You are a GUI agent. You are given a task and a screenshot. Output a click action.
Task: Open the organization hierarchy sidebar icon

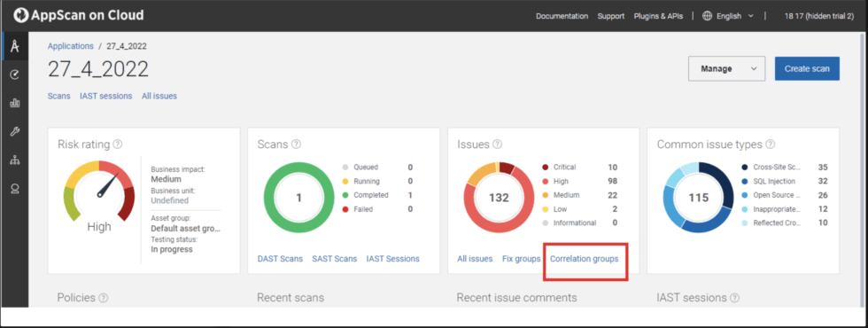[15, 160]
